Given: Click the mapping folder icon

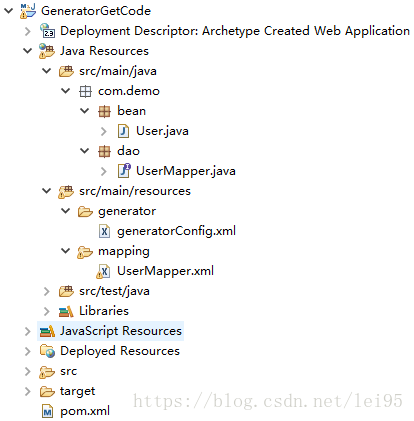Looking at the screenshot, I should tap(85, 252).
